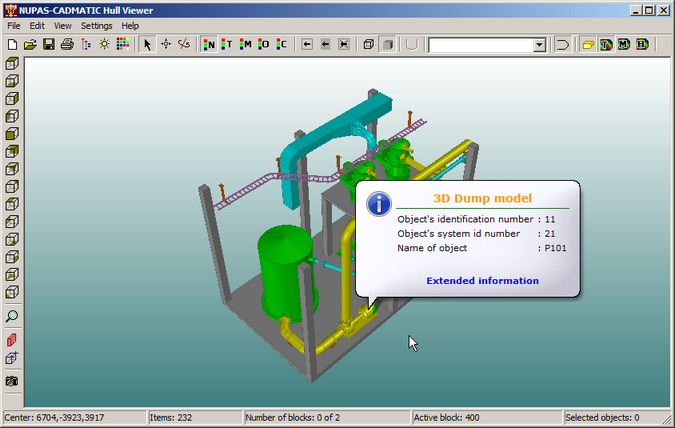675x428 pixels.
Task: Activate the arrow select pointer tool
Action: (147, 44)
